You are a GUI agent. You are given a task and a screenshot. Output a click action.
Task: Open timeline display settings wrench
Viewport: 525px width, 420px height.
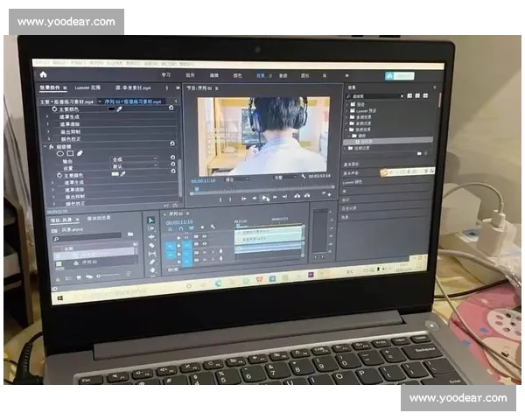pos(213,227)
